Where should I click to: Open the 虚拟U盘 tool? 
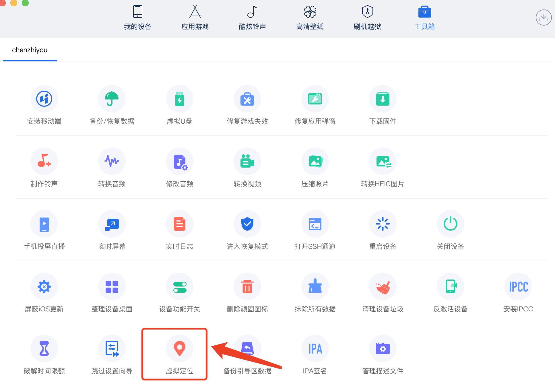click(x=179, y=99)
